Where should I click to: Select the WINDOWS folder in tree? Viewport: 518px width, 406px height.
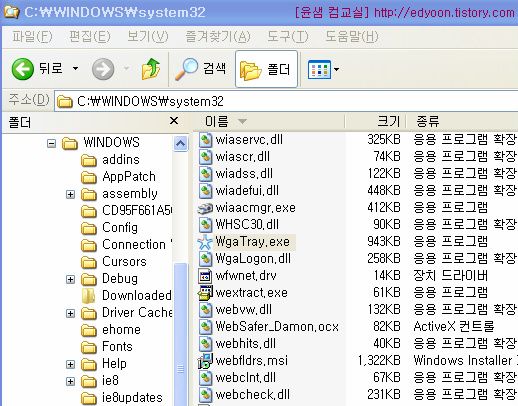coord(111,143)
